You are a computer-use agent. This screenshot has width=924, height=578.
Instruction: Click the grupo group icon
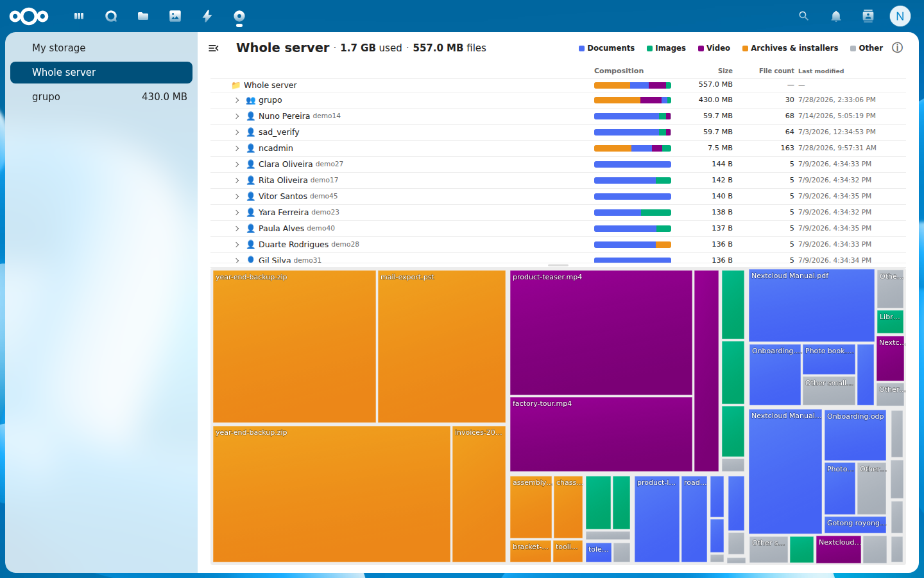click(x=251, y=100)
